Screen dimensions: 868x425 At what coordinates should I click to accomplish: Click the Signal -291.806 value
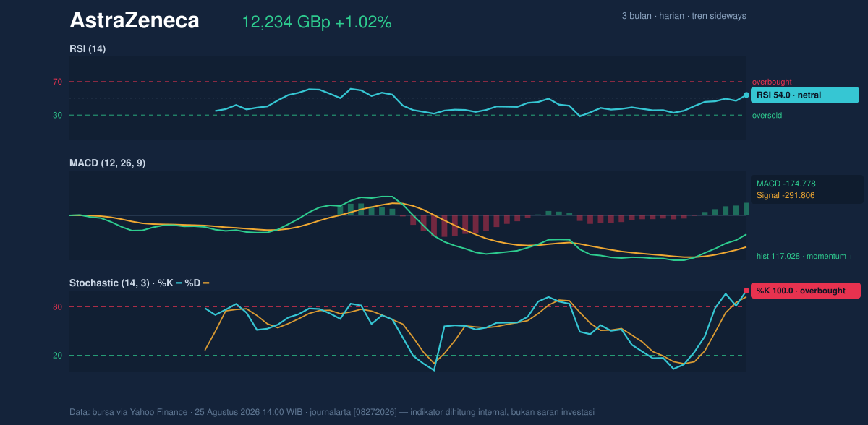[786, 195]
